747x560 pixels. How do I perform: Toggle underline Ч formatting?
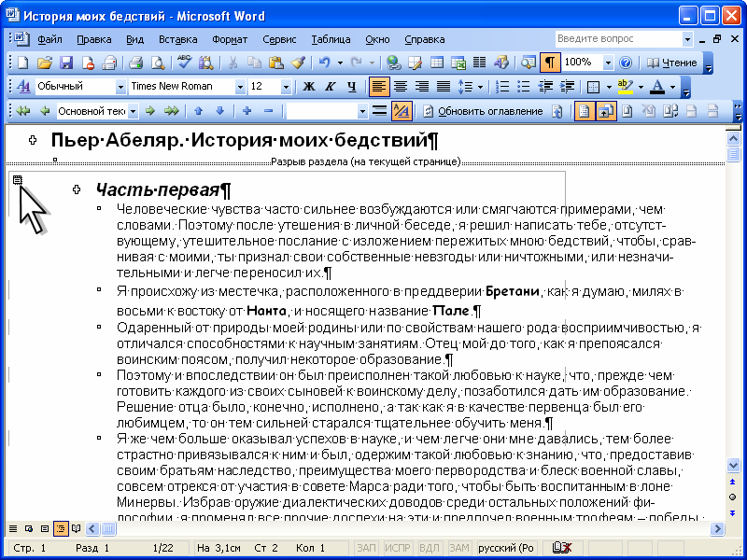[x=352, y=86]
